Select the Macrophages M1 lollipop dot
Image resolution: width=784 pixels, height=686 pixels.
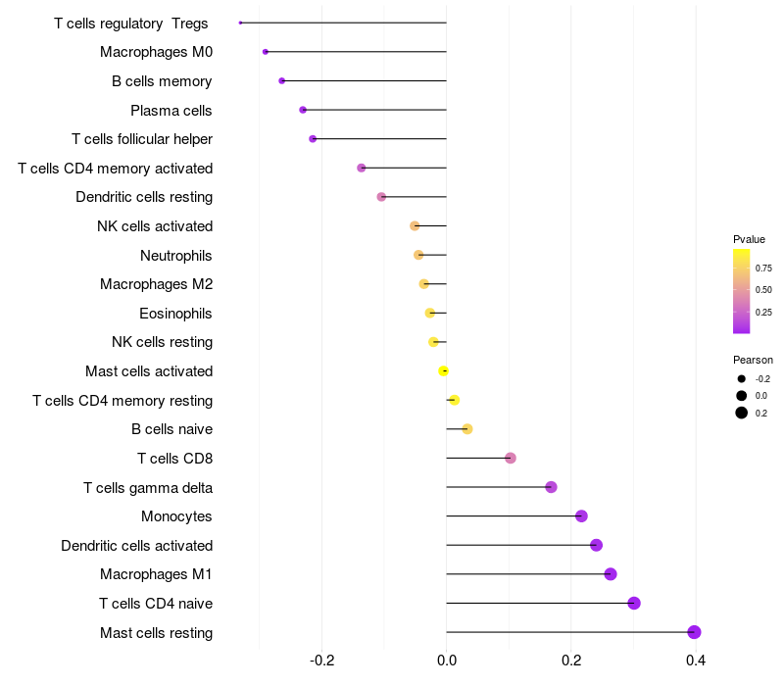click(x=611, y=574)
